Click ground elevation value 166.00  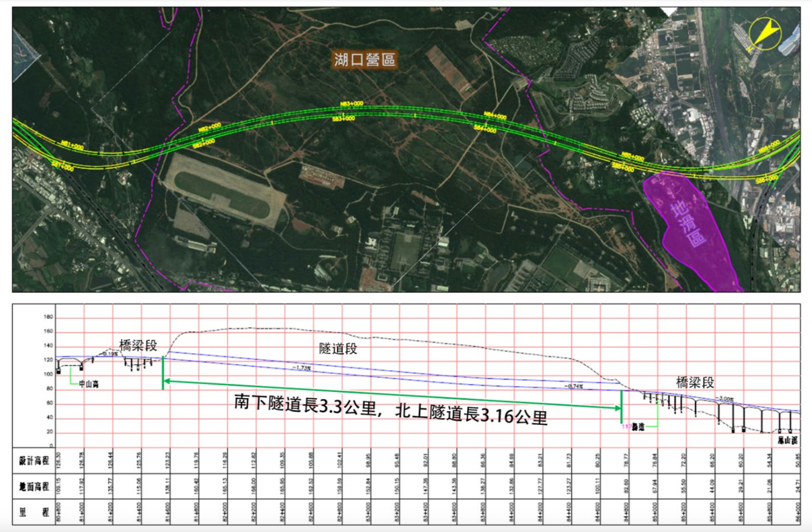point(253,486)
